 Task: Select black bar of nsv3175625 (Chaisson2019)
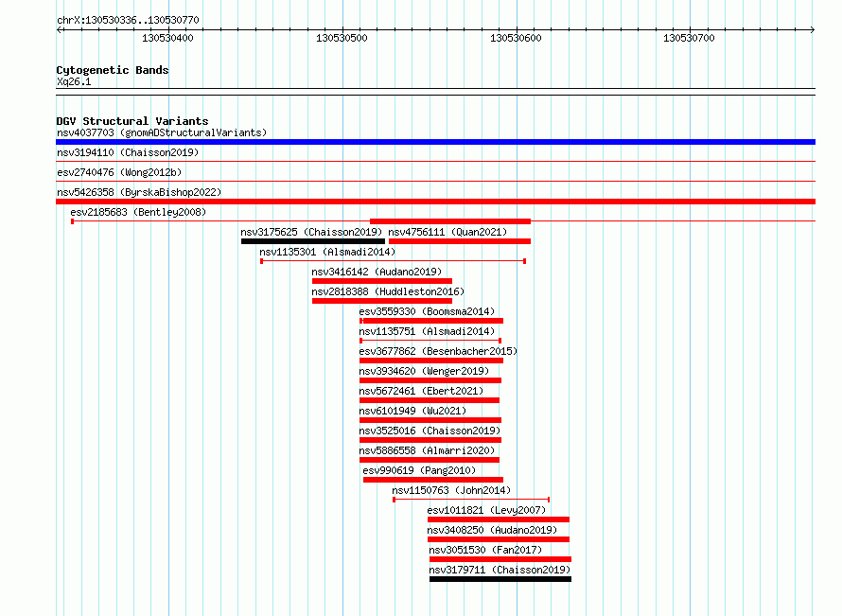point(313,241)
